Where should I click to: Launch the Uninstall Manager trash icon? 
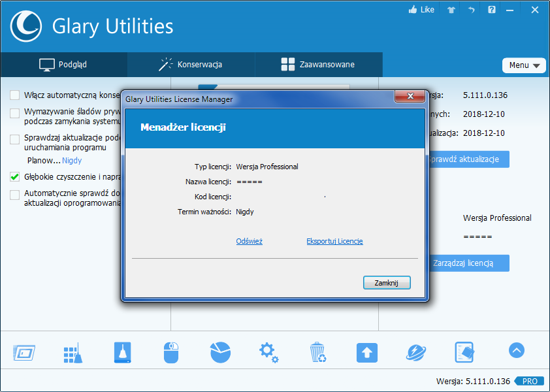pyautogui.click(x=318, y=352)
